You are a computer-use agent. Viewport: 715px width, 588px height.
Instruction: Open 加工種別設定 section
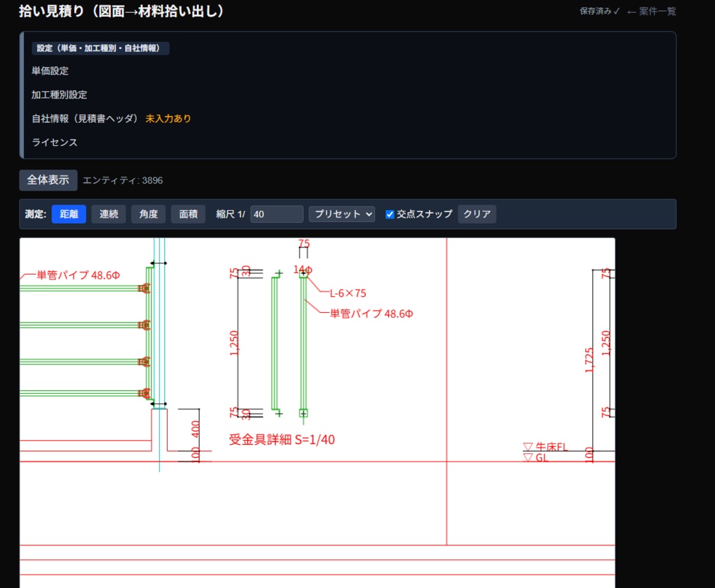pos(59,94)
